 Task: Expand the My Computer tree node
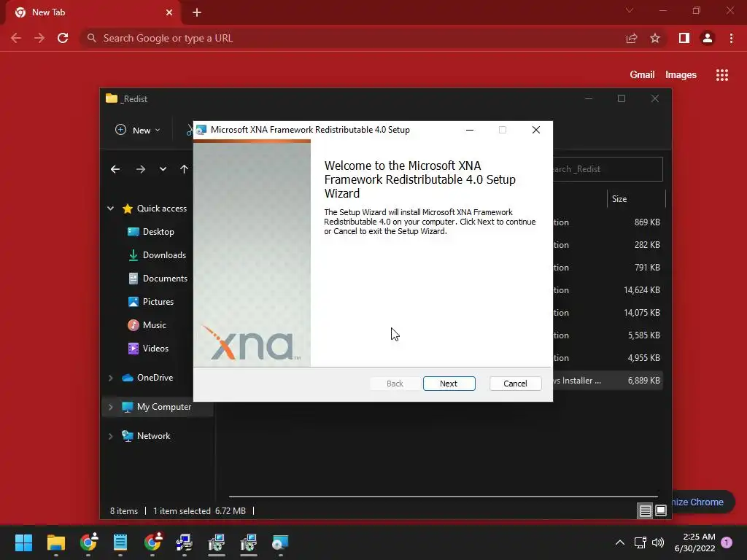coord(111,407)
